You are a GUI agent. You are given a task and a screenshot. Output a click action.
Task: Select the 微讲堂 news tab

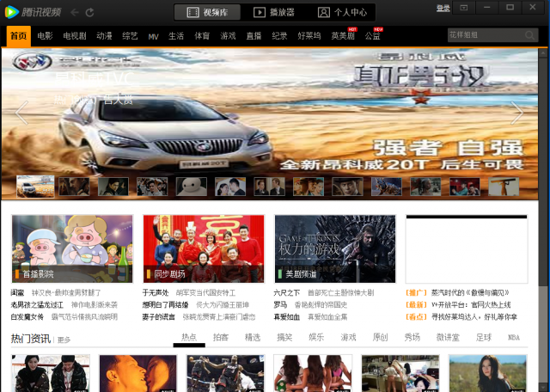point(448,338)
